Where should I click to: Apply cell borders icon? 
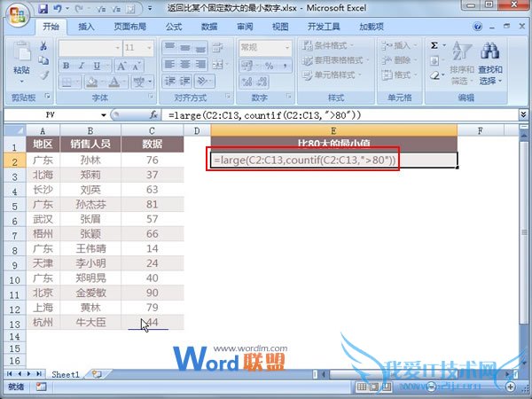[x=66, y=82]
